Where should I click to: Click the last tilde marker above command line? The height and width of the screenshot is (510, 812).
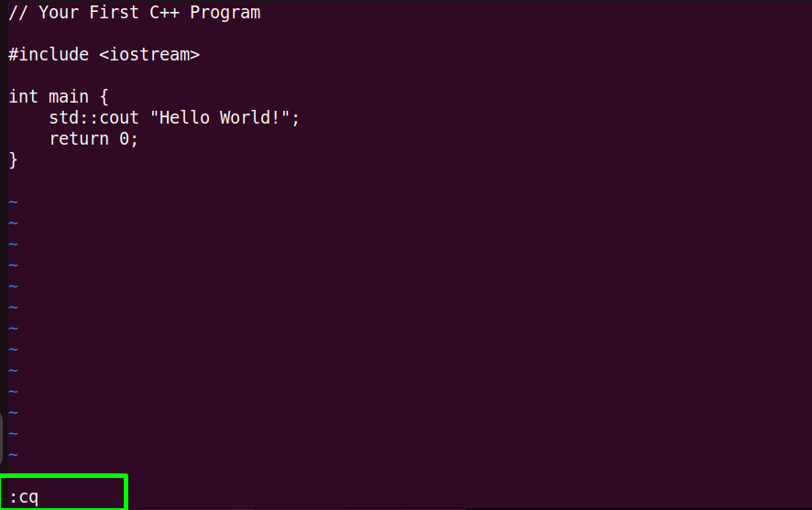click(x=14, y=455)
